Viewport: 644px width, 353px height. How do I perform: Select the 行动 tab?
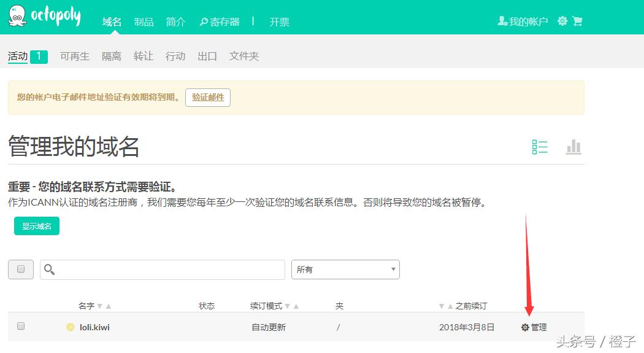pyautogui.click(x=175, y=56)
